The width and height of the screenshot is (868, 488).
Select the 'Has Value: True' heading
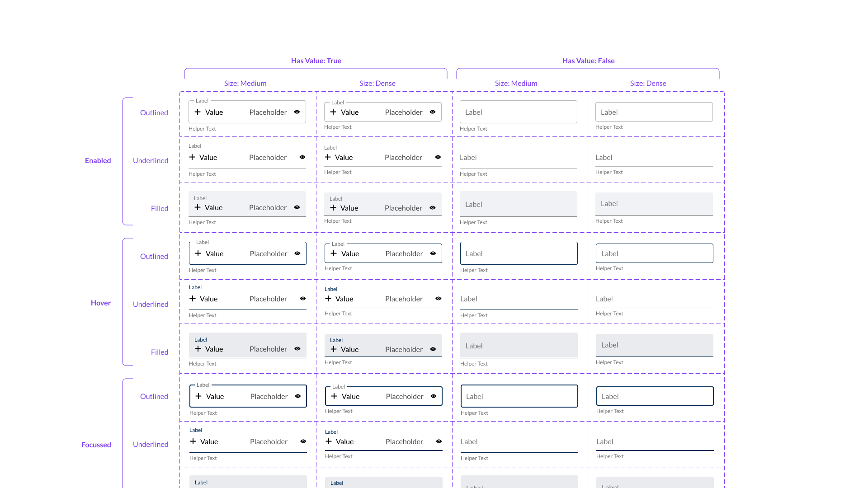(316, 61)
